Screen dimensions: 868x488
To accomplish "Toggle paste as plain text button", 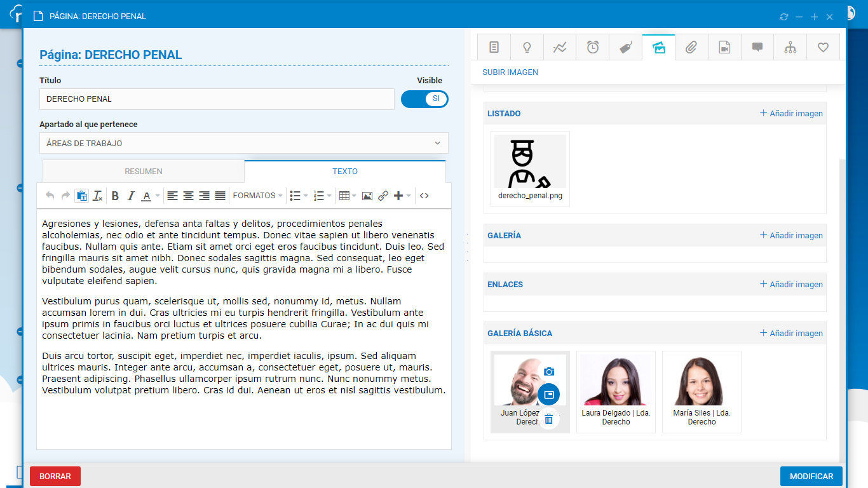I will [81, 196].
